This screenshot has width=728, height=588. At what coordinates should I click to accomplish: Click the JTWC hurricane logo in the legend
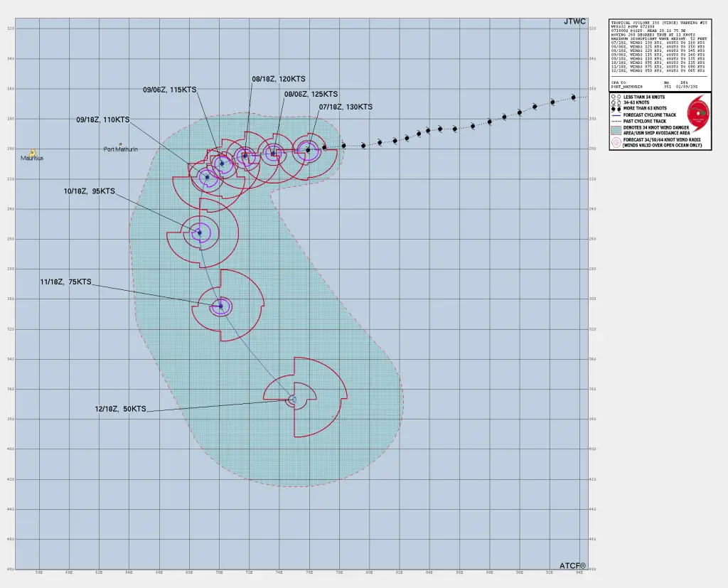tap(699, 112)
